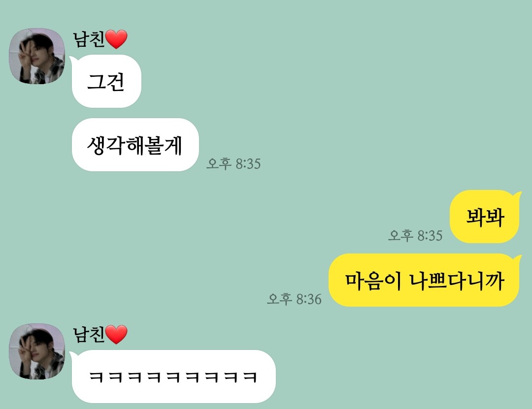The height and width of the screenshot is (409, 532).
Task: Open the bottom 남친 profile photo
Action: (x=36, y=351)
